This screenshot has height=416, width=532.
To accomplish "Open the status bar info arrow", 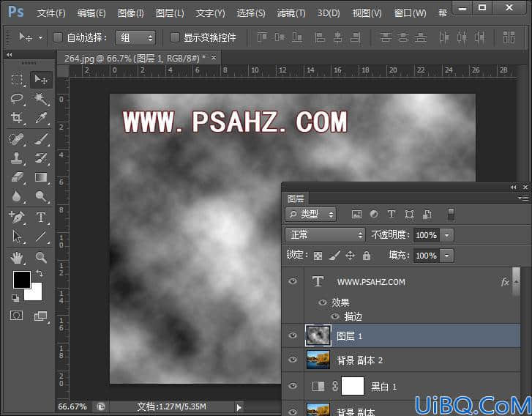I will coord(239,407).
